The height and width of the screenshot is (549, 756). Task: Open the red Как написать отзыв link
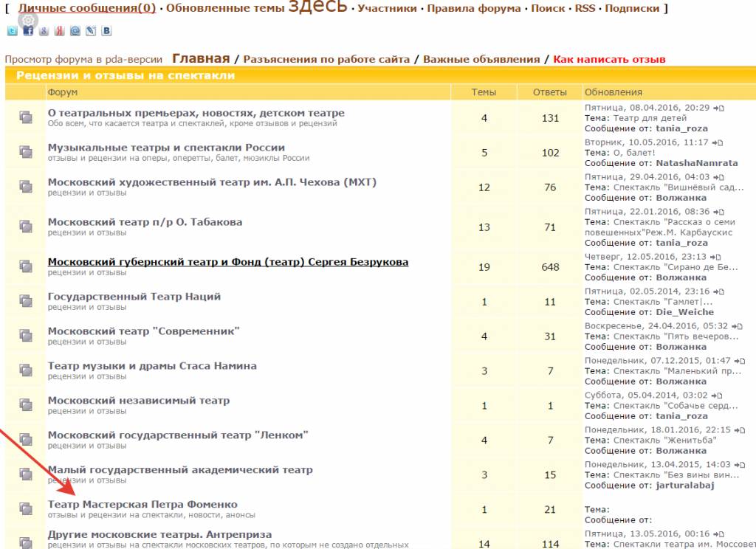(609, 59)
